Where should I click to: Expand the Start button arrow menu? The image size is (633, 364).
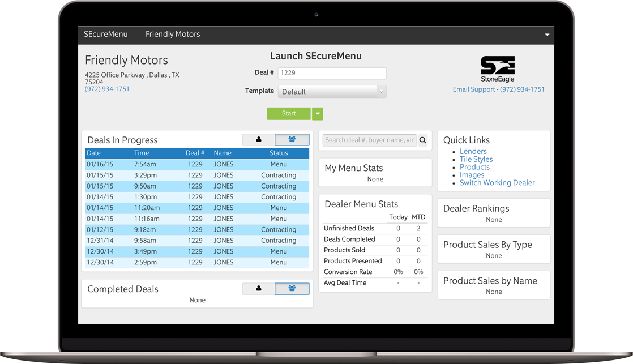tap(318, 114)
